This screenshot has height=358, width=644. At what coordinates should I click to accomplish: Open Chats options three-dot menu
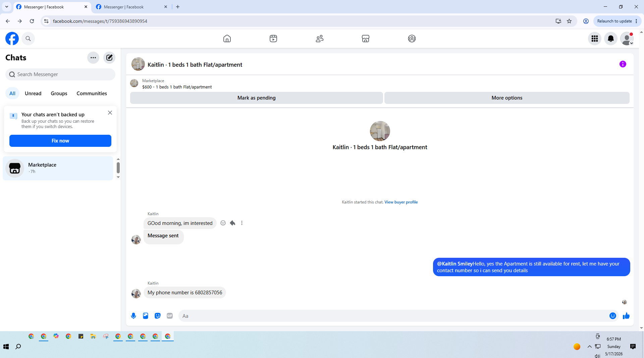click(93, 58)
